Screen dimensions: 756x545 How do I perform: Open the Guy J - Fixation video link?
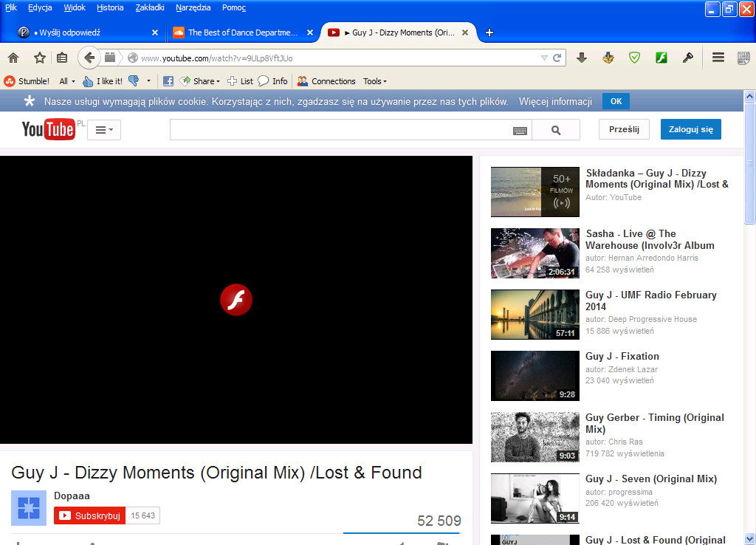622,356
